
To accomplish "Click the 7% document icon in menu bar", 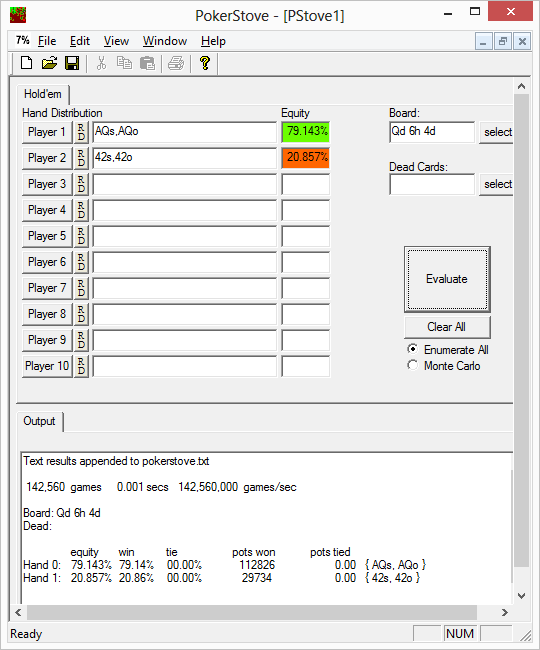I will coord(22,40).
